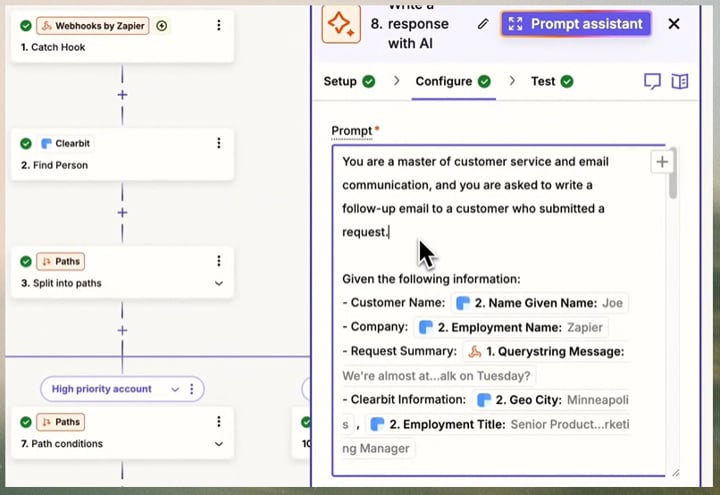The height and width of the screenshot is (495, 720).
Task: Click the Clearbit app badge on step 2
Action: tap(66, 143)
